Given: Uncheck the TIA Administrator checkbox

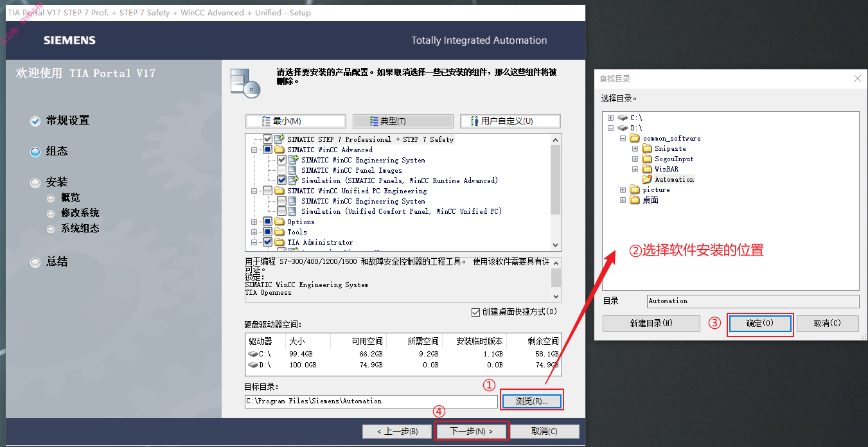Looking at the screenshot, I should click(x=267, y=242).
